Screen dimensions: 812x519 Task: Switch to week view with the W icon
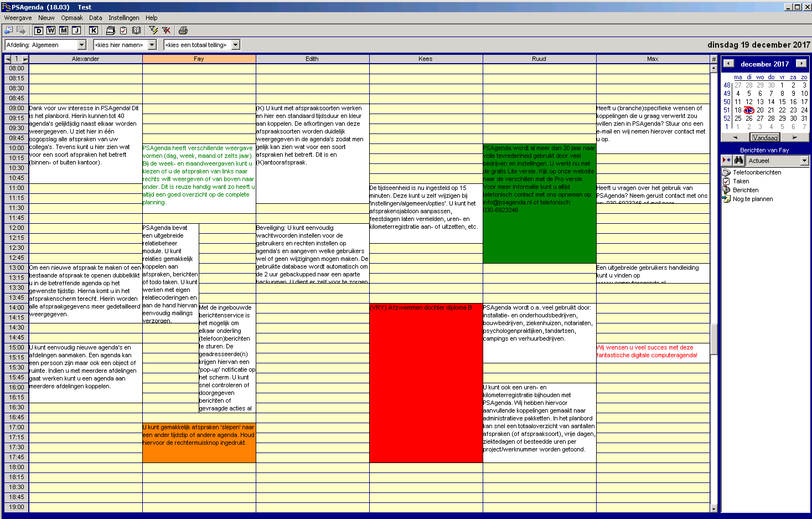[x=50, y=30]
